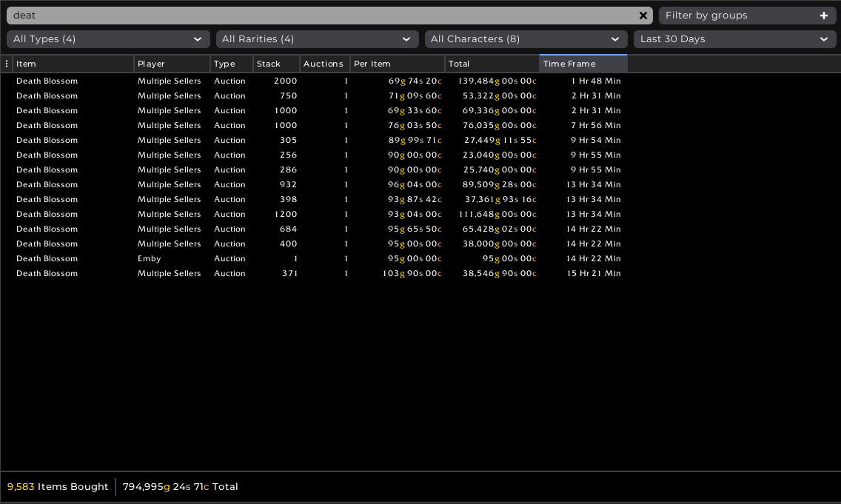This screenshot has width=841, height=504.
Task: Sort by the Player column header
Action: point(172,64)
